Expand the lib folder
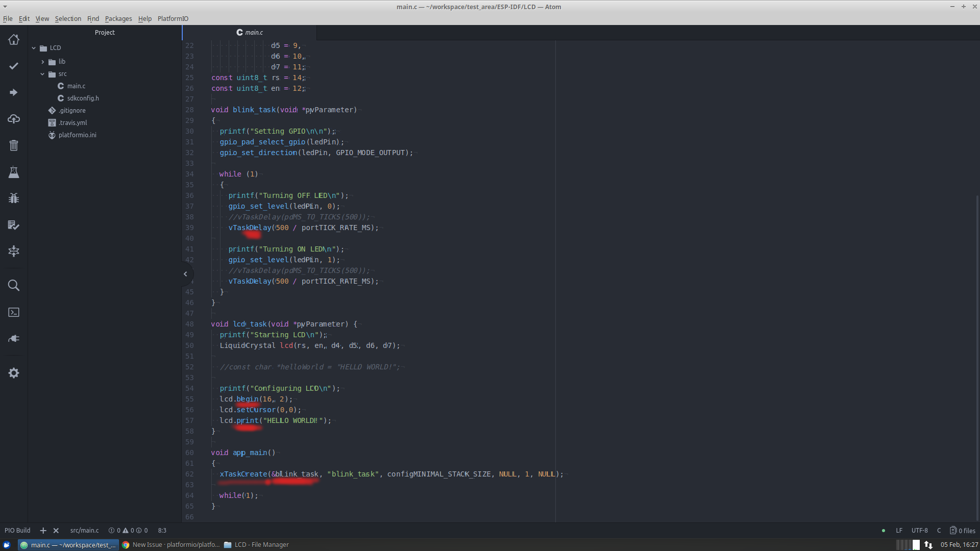Screen dimensions: 980x551 pyautogui.click(x=43, y=61)
